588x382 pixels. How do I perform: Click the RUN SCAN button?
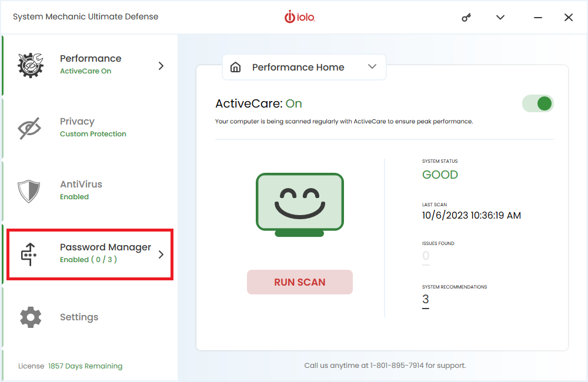[300, 282]
